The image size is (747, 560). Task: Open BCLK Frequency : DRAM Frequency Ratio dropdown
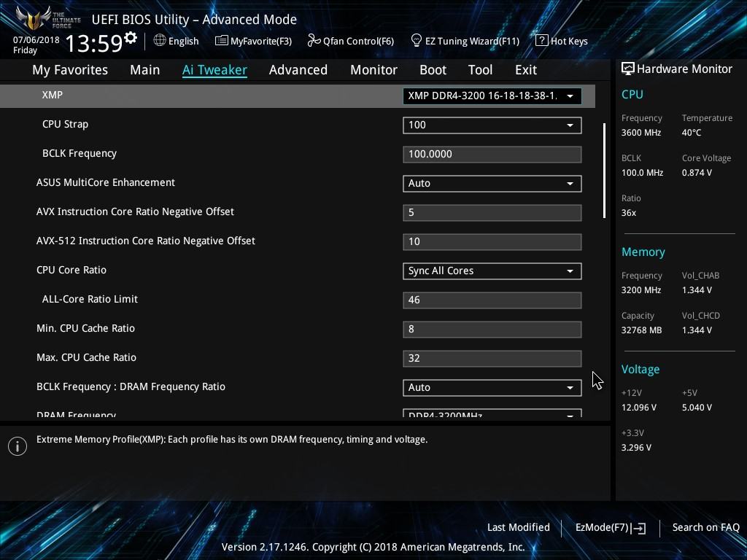(492, 388)
